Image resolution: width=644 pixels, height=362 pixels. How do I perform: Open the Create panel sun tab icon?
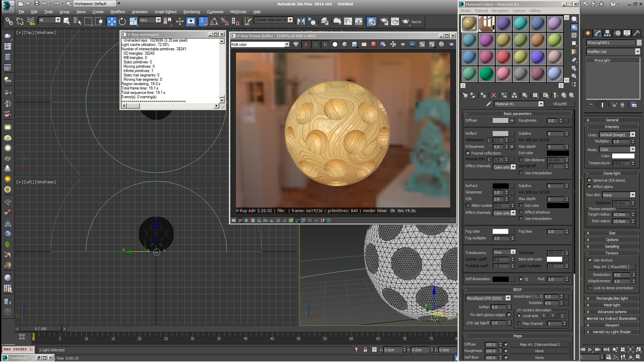point(588,33)
